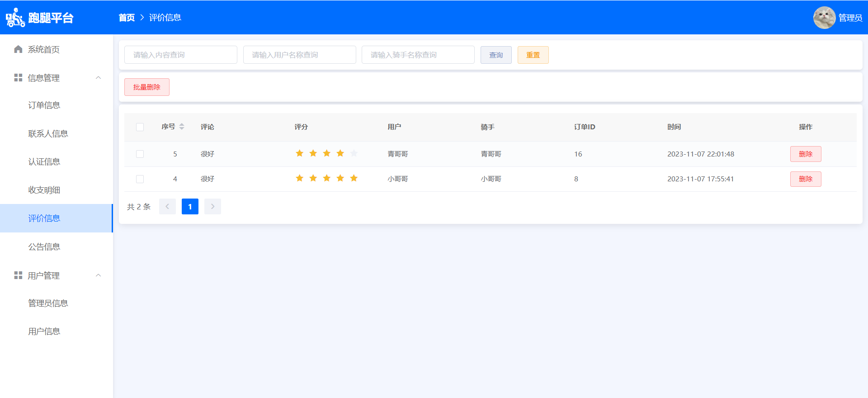
Task: Click the fifth star in row 4 rating
Action: [x=354, y=178]
